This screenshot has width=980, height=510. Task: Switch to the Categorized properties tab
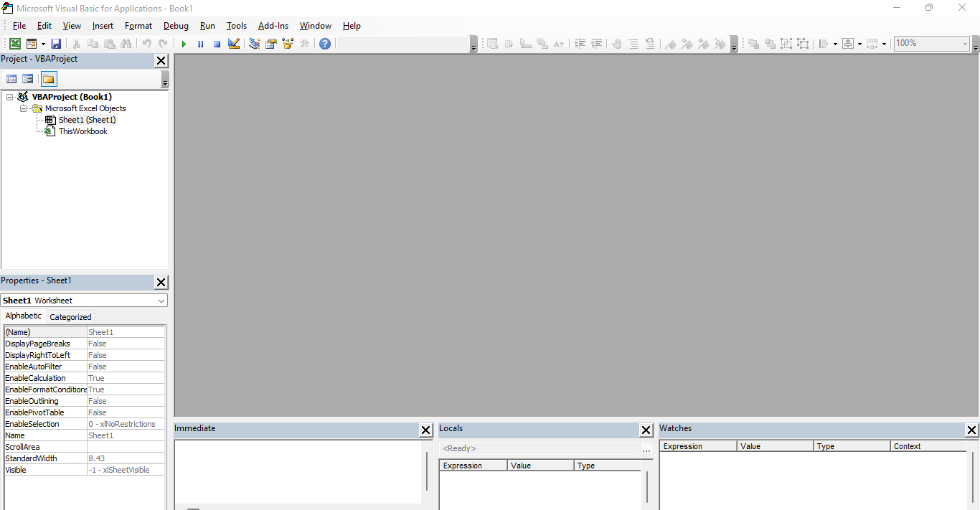coord(70,316)
